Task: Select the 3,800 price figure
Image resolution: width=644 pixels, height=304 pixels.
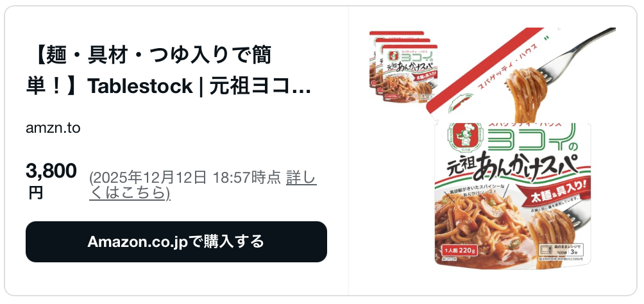Action: [51, 171]
